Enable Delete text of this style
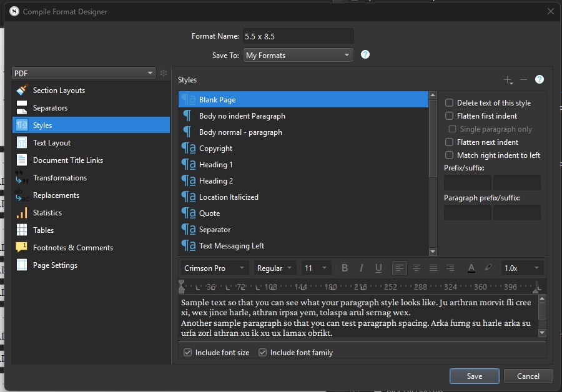562x392 pixels. (x=449, y=103)
